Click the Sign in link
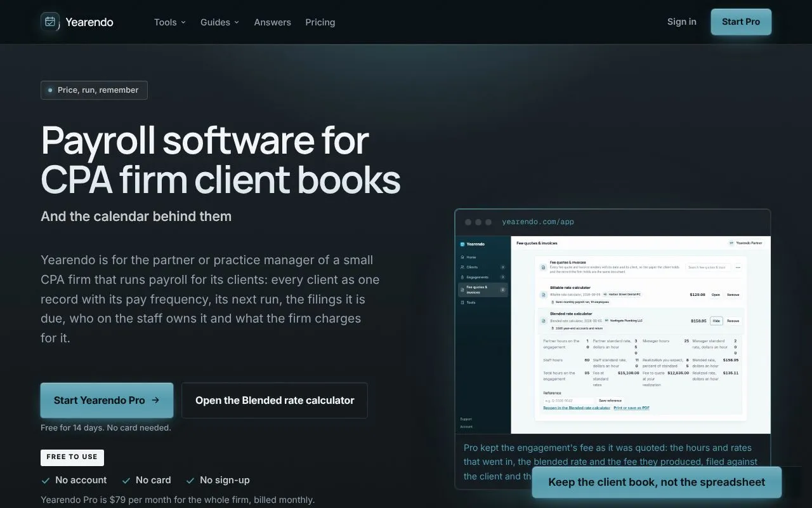 point(682,22)
